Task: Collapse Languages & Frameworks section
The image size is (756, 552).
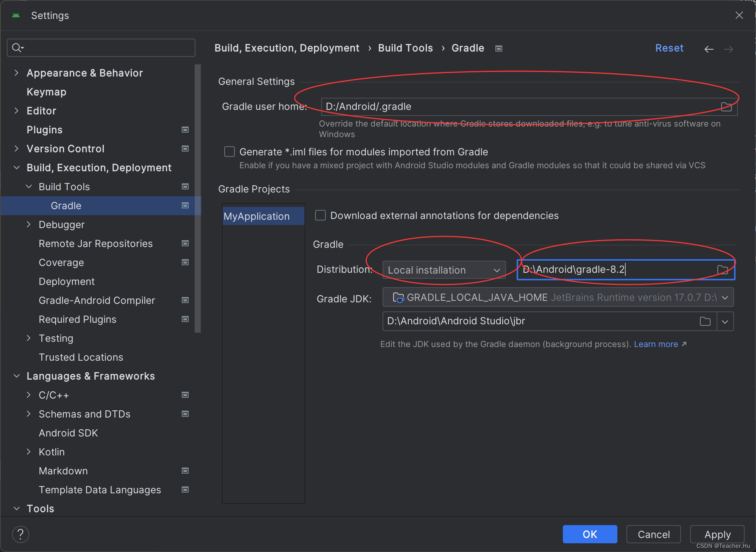Action: [x=16, y=376]
